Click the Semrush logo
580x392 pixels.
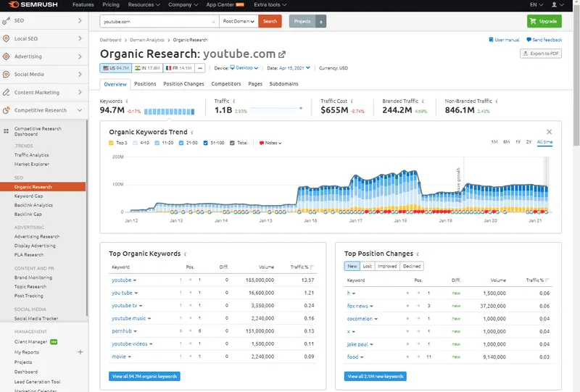[x=33, y=5]
